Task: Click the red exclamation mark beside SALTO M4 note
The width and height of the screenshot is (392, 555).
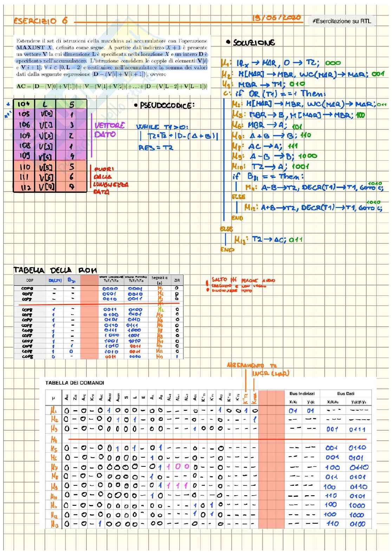Action: coord(208,285)
